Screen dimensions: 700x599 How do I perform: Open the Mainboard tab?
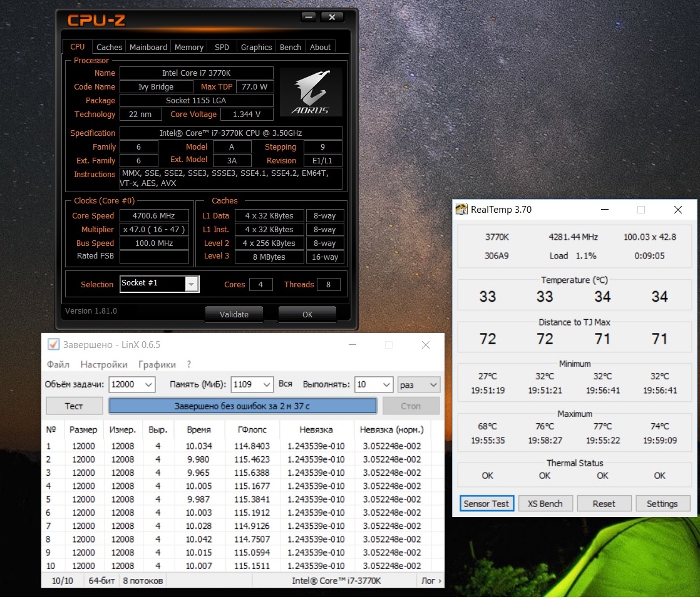tap(148, 48)
